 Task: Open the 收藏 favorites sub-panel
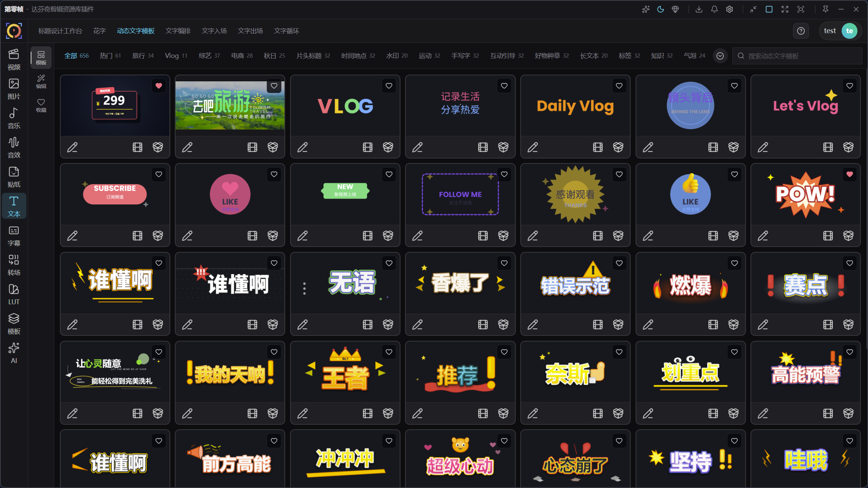click(41, 105)
